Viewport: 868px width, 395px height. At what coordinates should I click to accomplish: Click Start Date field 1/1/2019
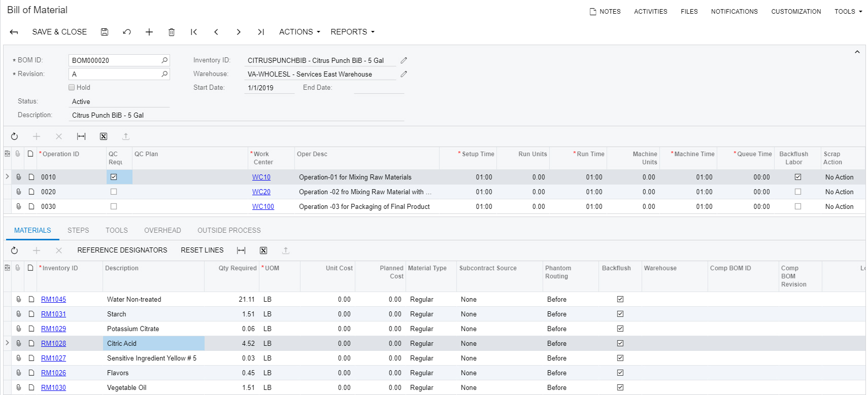pos(270,88)
